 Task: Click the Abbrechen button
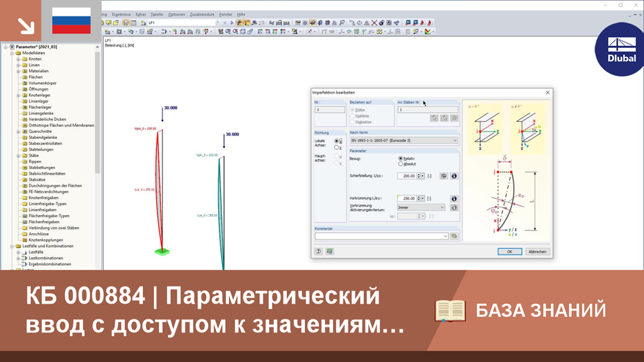pyautogui.click(x=537, y=251)
